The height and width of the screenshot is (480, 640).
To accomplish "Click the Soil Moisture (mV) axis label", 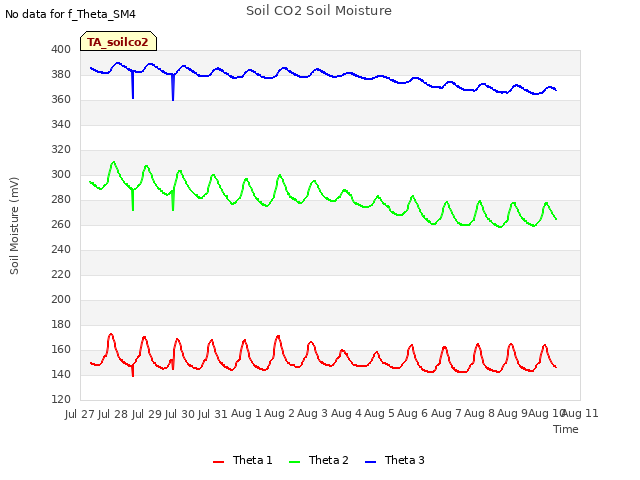I will click(x=14, y=226).
